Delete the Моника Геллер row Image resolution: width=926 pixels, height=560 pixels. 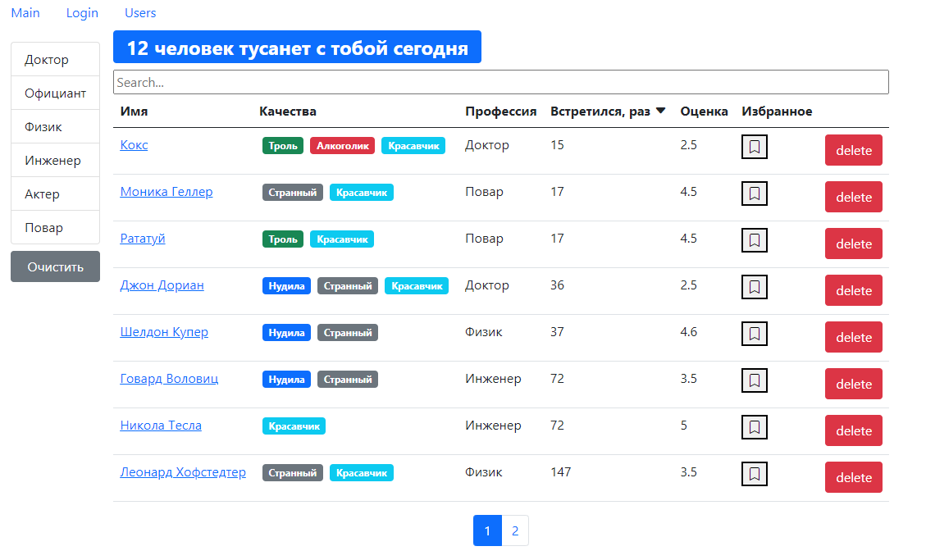(x=853, y=197)
